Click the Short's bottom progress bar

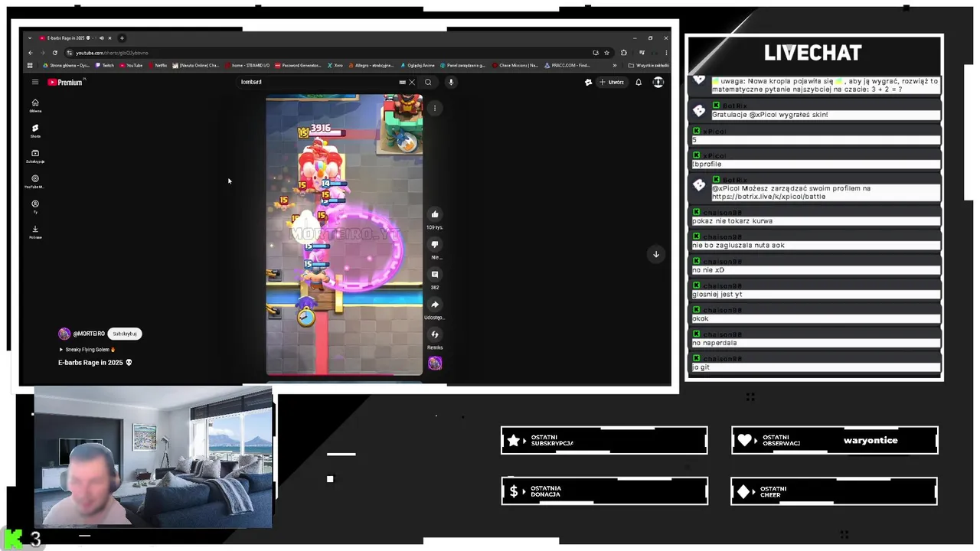344,375
